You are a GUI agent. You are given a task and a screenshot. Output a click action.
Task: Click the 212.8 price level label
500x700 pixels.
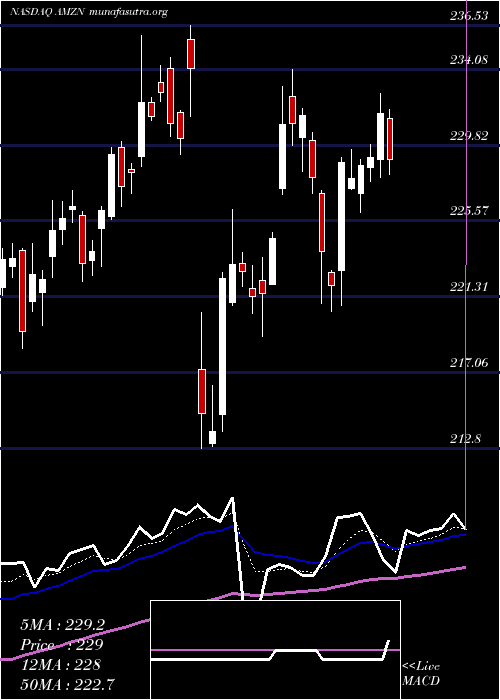(x=466, y=438)
